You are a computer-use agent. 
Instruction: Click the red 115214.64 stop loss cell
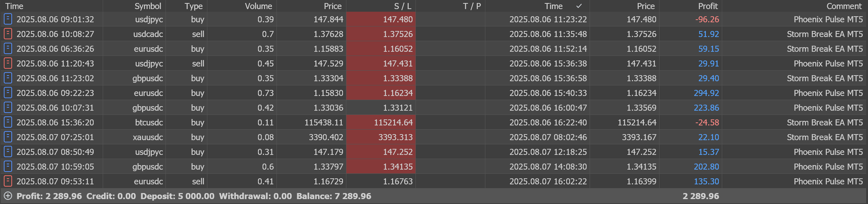pos(393,122)
